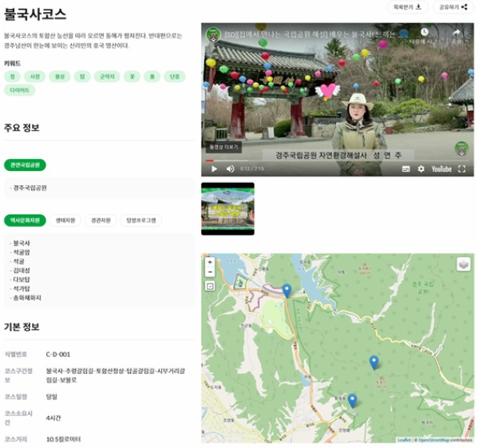Zoom in on the map
Viewport: 479px width, 448px height.
point(210,262)
